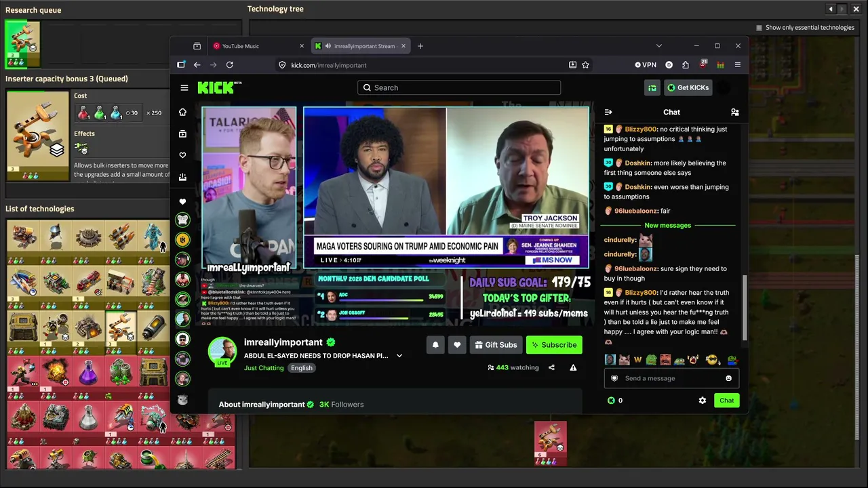868x488 pixels.
Task: Open the Kick following heart sidebar icon
Action: 182,155
